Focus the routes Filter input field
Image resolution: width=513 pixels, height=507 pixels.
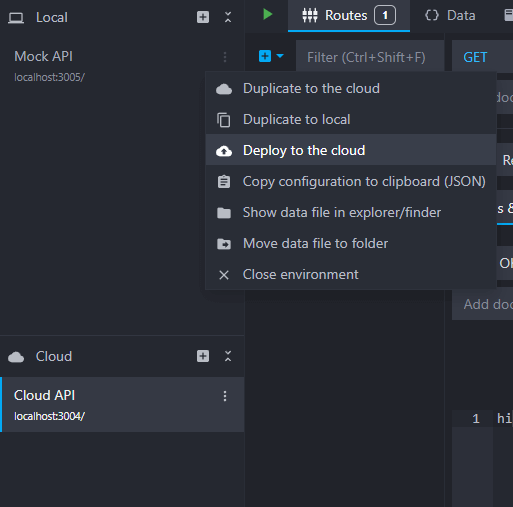[370, 57]
